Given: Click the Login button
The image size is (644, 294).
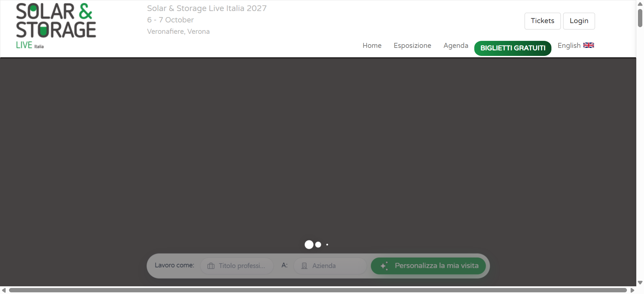Looking at the screenshot, I should click(x=579, y=21).
